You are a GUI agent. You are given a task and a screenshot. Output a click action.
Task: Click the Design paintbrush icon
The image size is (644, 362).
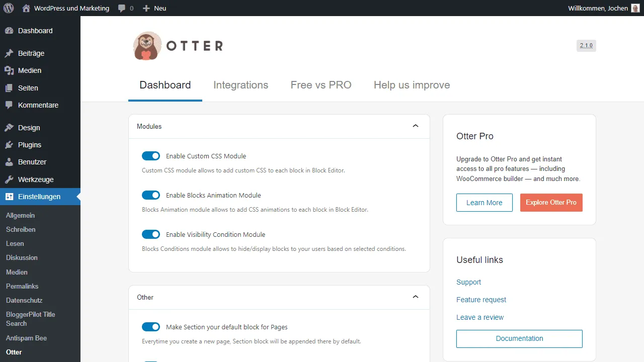point(9,128)
